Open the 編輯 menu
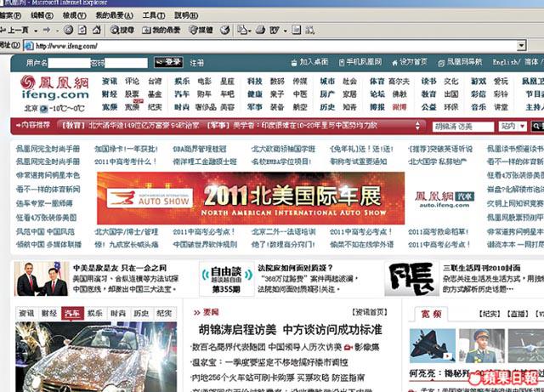544x392 pixels. (x=42, y=15)
